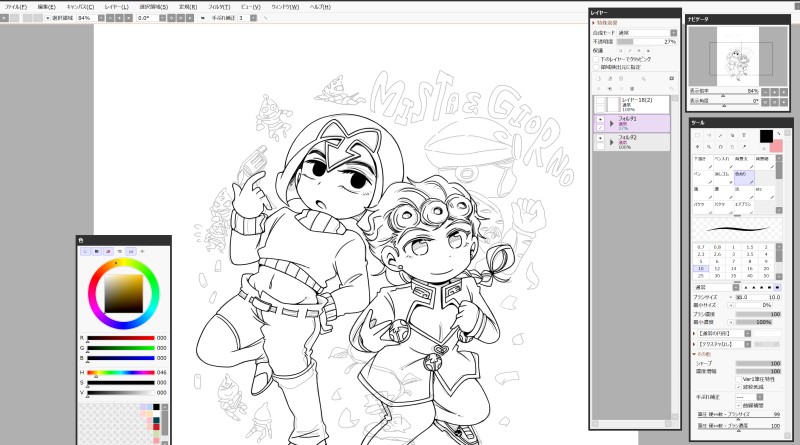
Task: Select the eyedropper color picker tool
Action: [744, 146]
